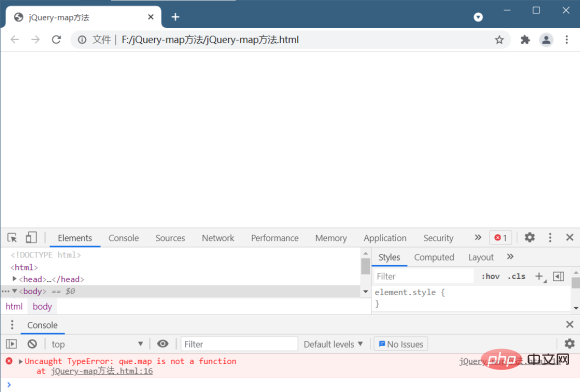The height and width of the screenshot is (392, 580).
Task: Clear the console with the ban icon
Action: (32, 344)
